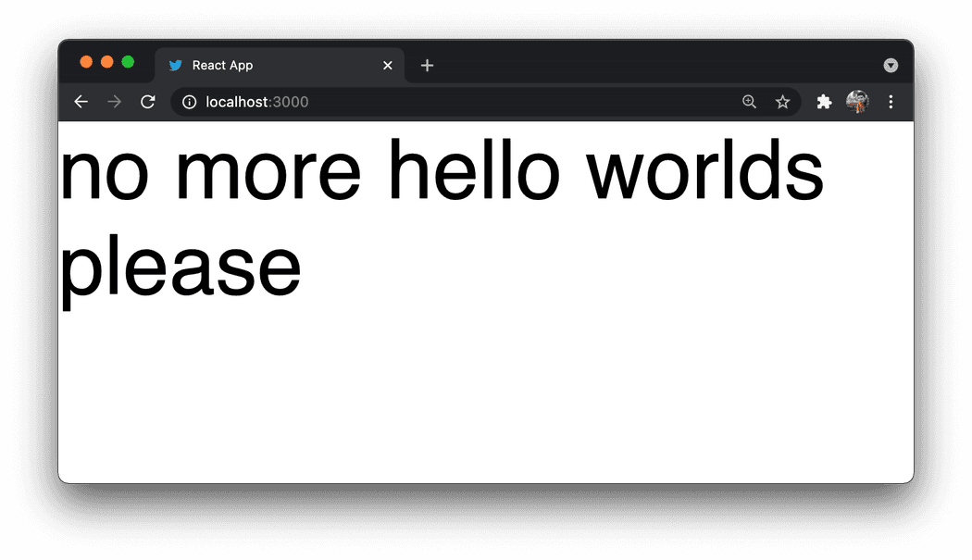
Task: Close the React App tab
Action: point(388,65)
